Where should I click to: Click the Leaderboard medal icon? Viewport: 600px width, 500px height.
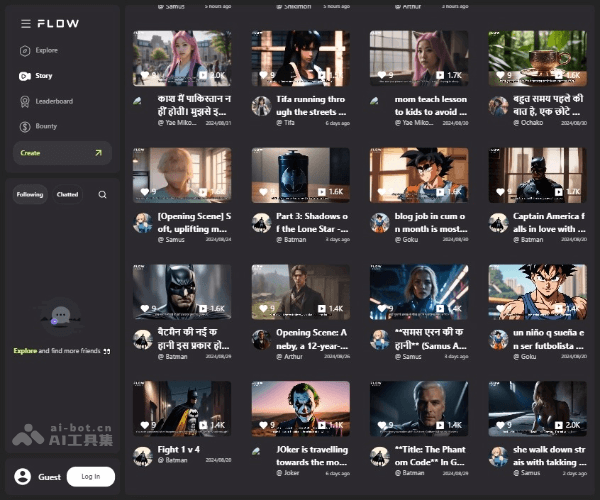24,101
